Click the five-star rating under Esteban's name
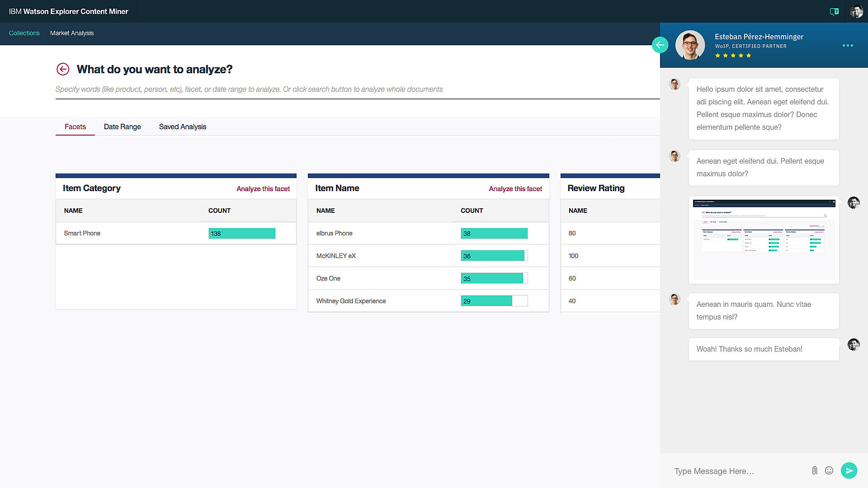 (x=733, y=56)
